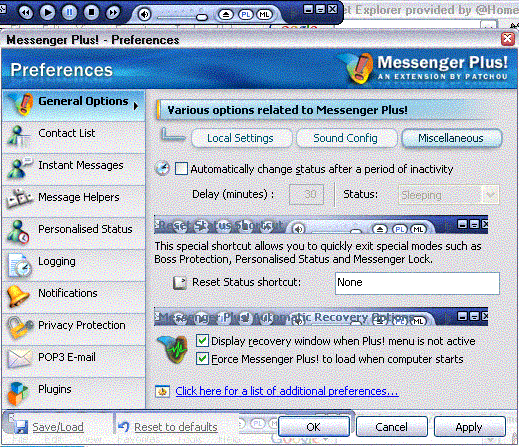The width and height of the screenshot is (519, 447).
Task: Click the Delay minutes field
Action: coord(306,194)
